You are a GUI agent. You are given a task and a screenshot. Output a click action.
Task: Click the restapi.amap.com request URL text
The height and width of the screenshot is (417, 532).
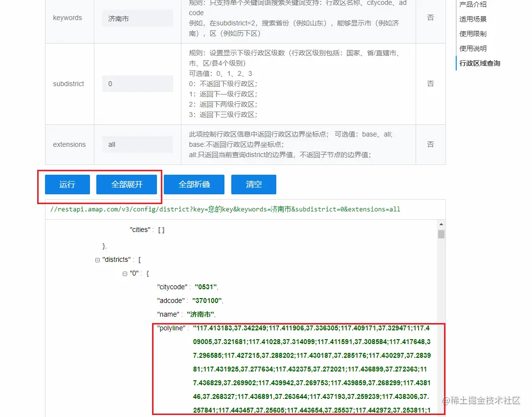(225, 209)
